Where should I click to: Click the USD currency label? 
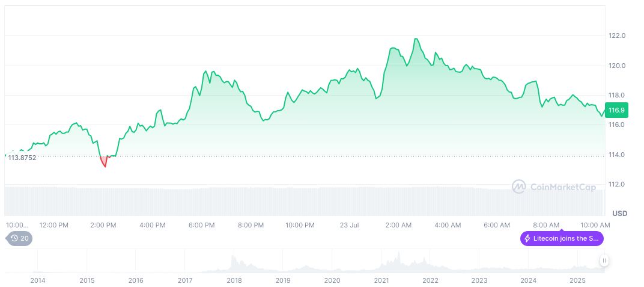619,214
